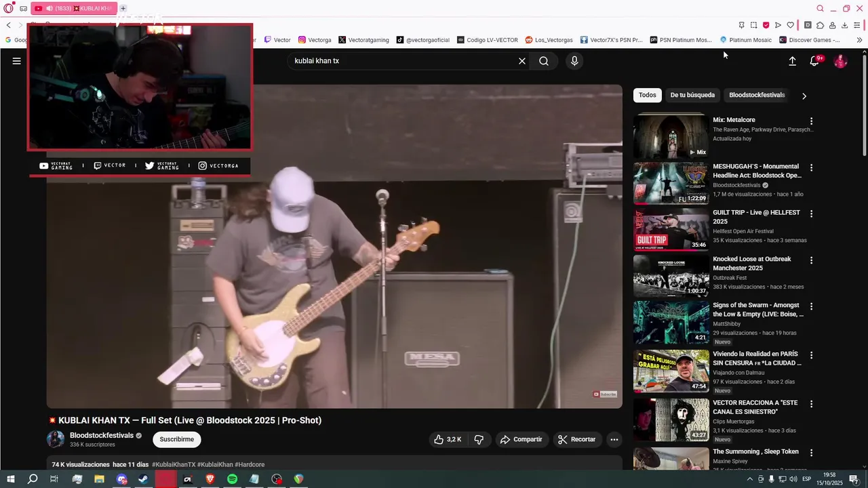Open the Los_Vectorgas Reddit bookmark

pos(549,40)
